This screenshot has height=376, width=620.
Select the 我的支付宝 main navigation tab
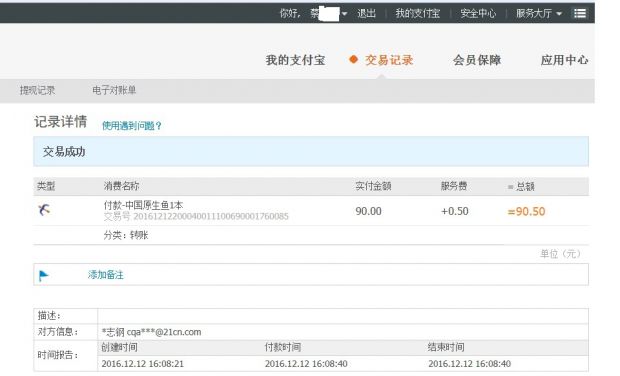click(295, 60)
